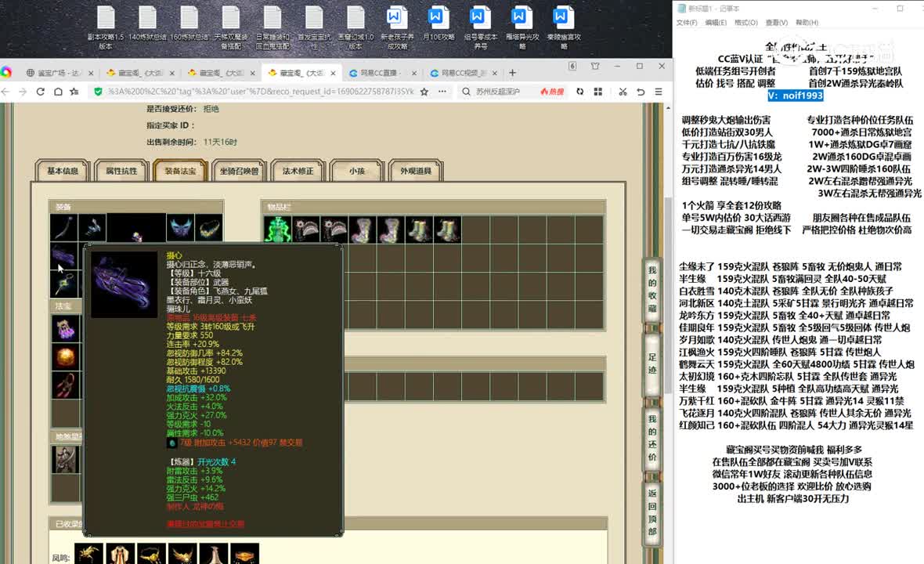Select the purple flower 法宝 icon

click(66, 329)
